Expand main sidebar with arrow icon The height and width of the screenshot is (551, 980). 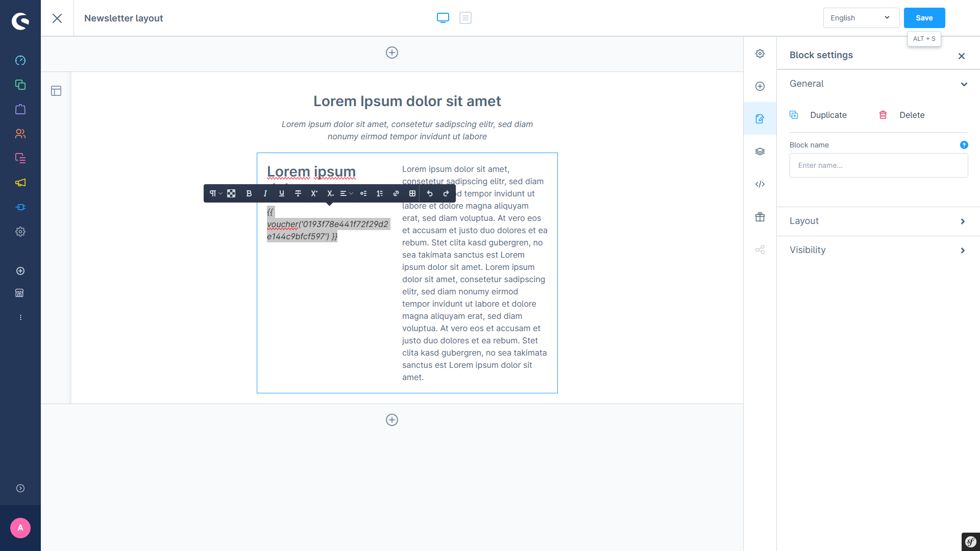click(x=20, y=488)
